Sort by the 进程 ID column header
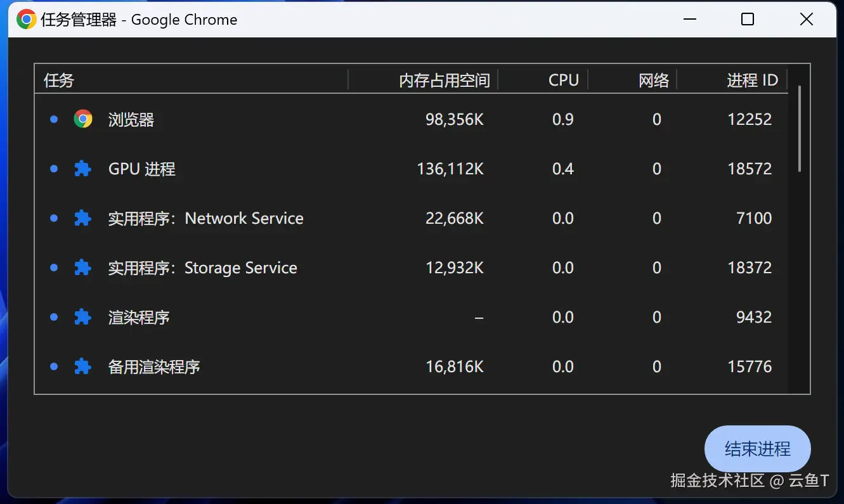 pyautogui.click(x=752, y=81)
